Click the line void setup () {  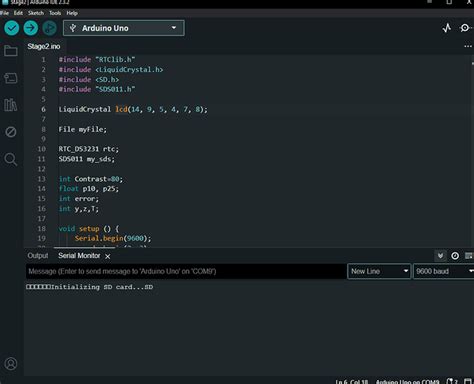pyautogui.click(x=89, y=229)
